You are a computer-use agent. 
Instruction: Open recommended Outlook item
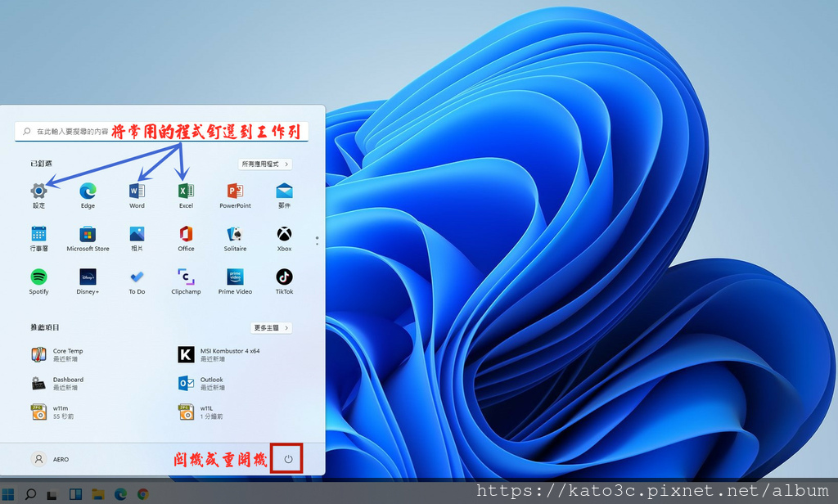point(201,383)
